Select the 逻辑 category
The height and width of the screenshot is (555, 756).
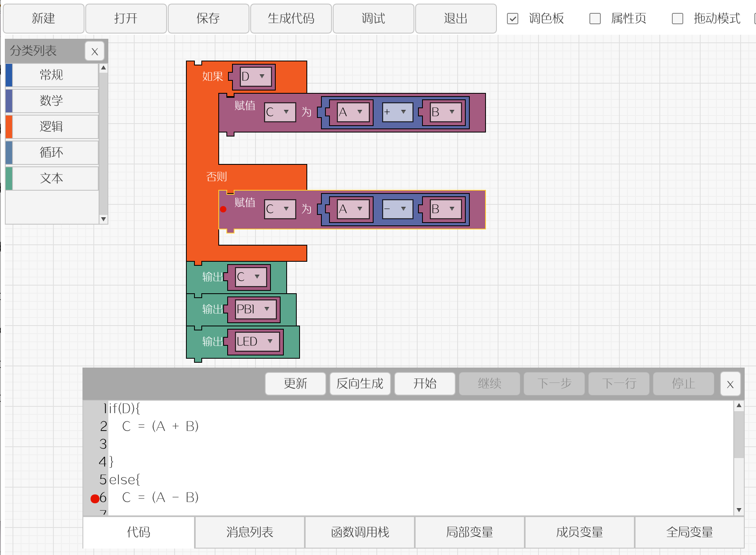(52, 127)
